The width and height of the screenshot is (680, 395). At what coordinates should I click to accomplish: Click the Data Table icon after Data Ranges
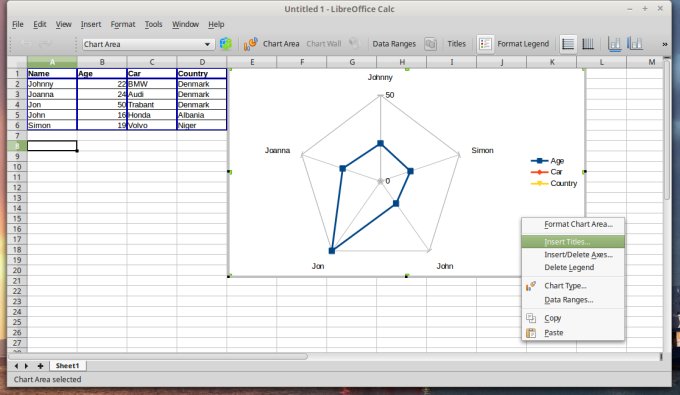pos(430,44)
